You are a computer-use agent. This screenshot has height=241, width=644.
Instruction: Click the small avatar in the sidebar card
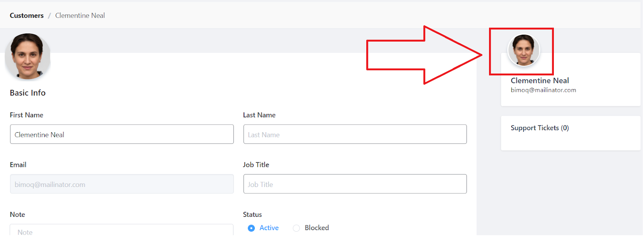pos(523,50)
